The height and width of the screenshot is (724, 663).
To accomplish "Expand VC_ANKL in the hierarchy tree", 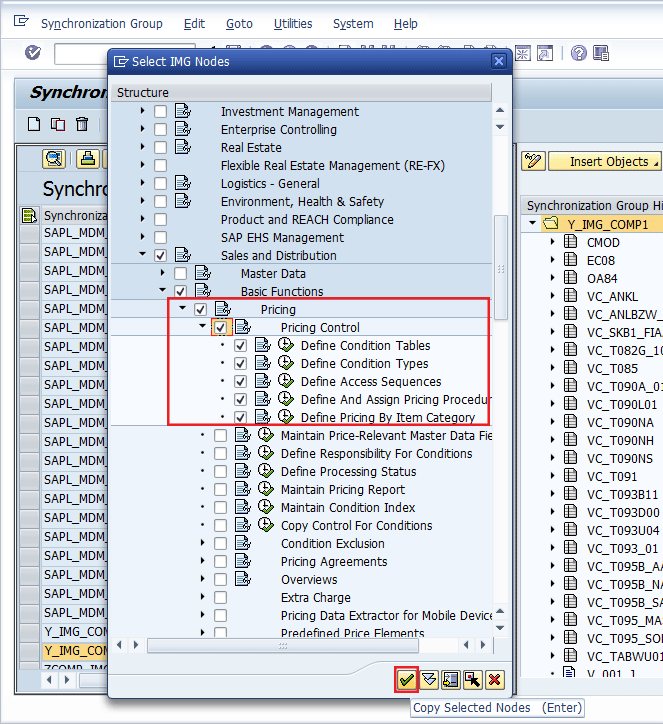I will coord(551,296).
